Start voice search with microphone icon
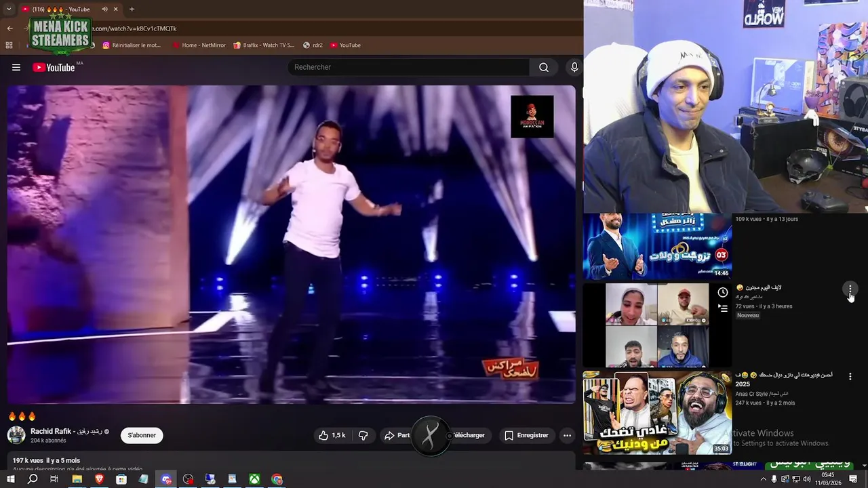 574,67
